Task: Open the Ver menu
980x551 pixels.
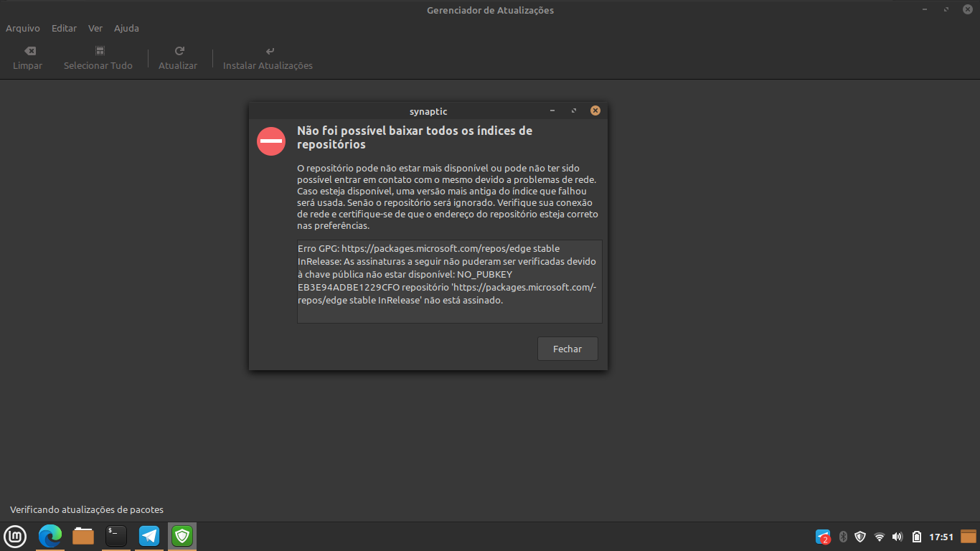Action: click(x=95, y=29)
